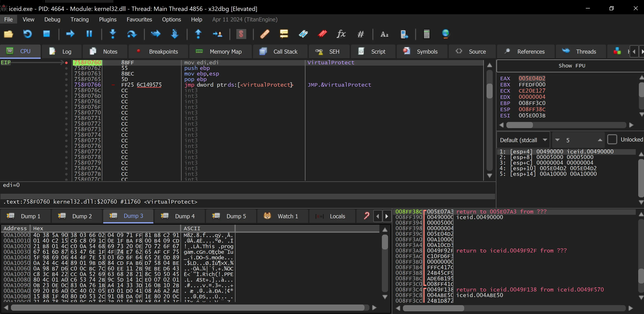This screenshot has width=644, height=314.
Task: Decrease argument count with down arrow
Action: (x=557, y=140)
